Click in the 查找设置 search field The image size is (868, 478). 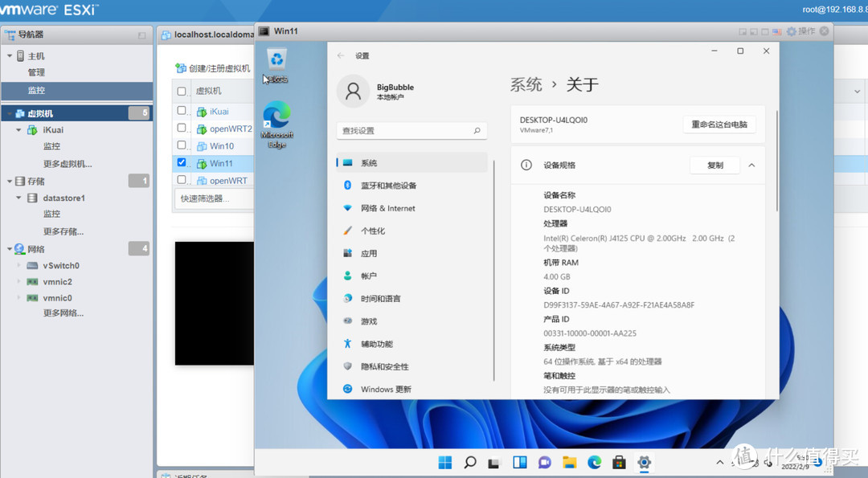coord(411,131)
